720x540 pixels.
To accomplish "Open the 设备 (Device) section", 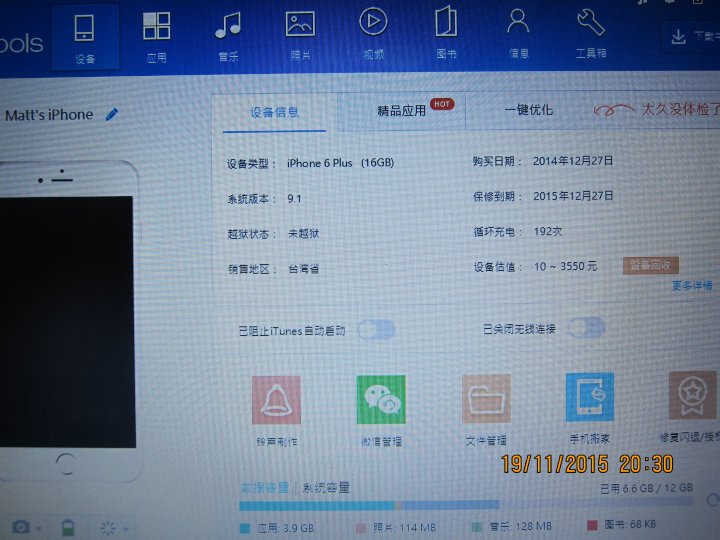I will coord(85,38).
